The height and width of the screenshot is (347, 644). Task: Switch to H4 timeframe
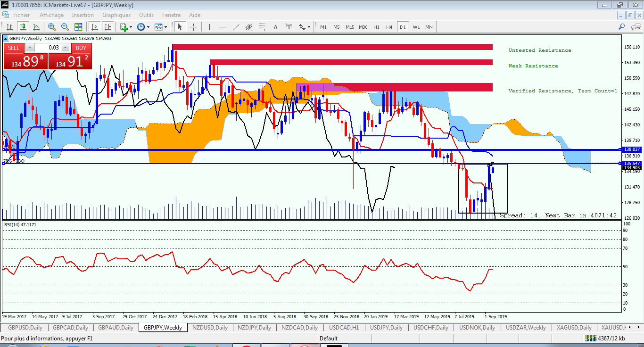pyautogui.click(x=389, y=27)
